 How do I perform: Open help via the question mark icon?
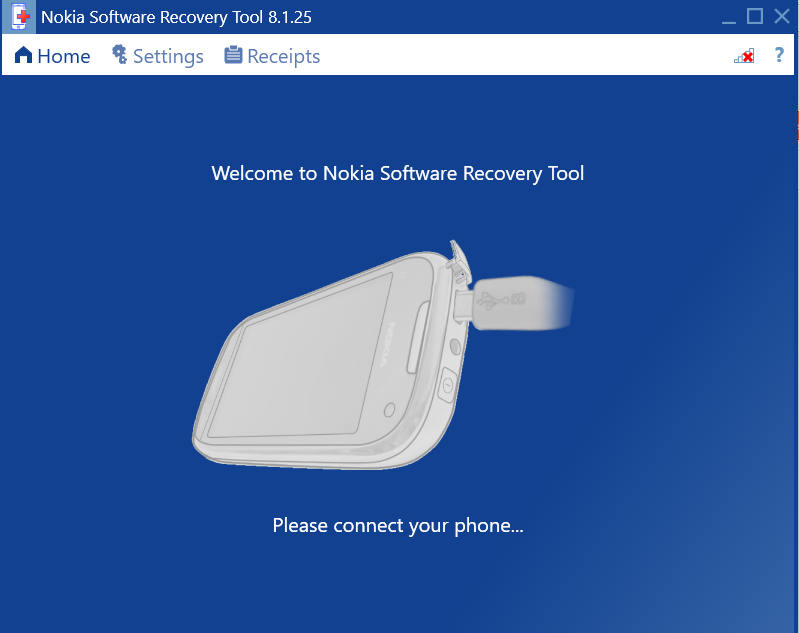(779, 55)
